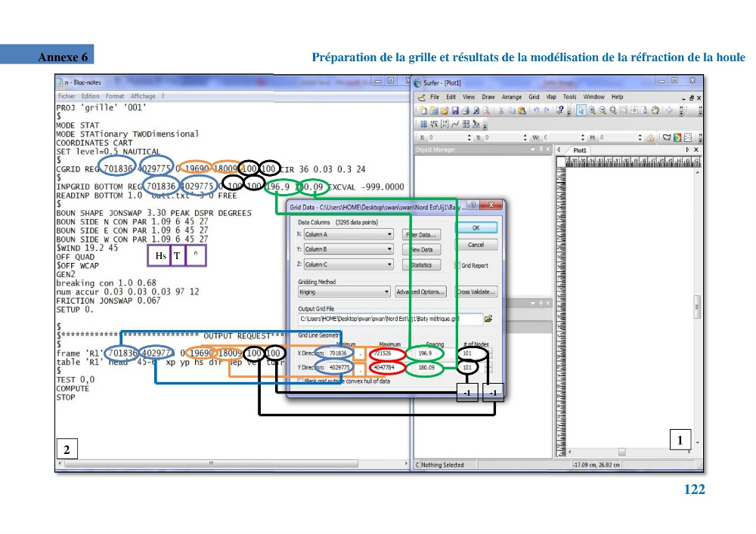Screen dimensions: 756x534
Task: Click the Zoom In magnifier icon
Action: (x=592, y=110)
